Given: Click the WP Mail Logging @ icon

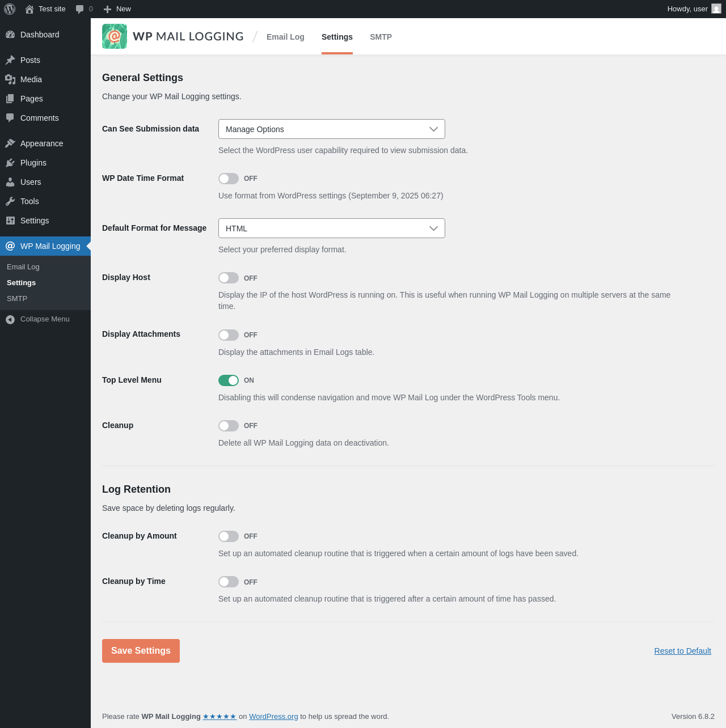Looking at the screenshot, I should coord(10,246).
